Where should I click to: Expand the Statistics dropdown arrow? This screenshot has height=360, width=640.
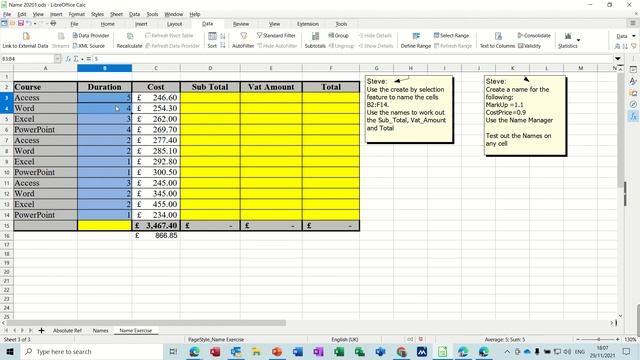coord(578,40)
